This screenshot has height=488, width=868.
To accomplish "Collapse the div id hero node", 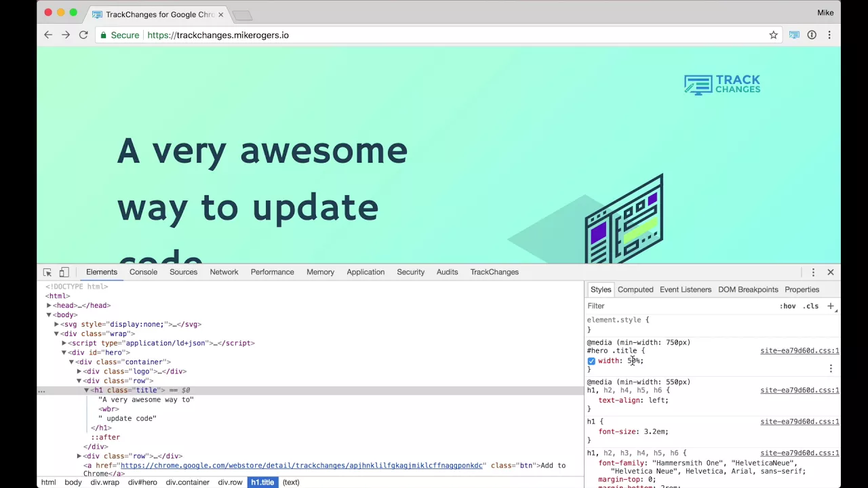I will tap(64, 353).
